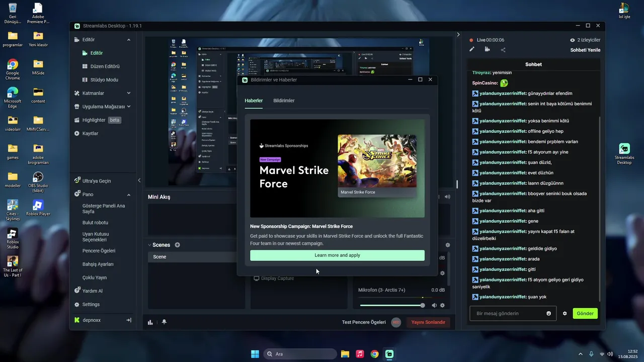Adjust the Mikrofon volume slider handle
Image resolution: width=644 pixels, height=362 pixels.
click(423, 305)
